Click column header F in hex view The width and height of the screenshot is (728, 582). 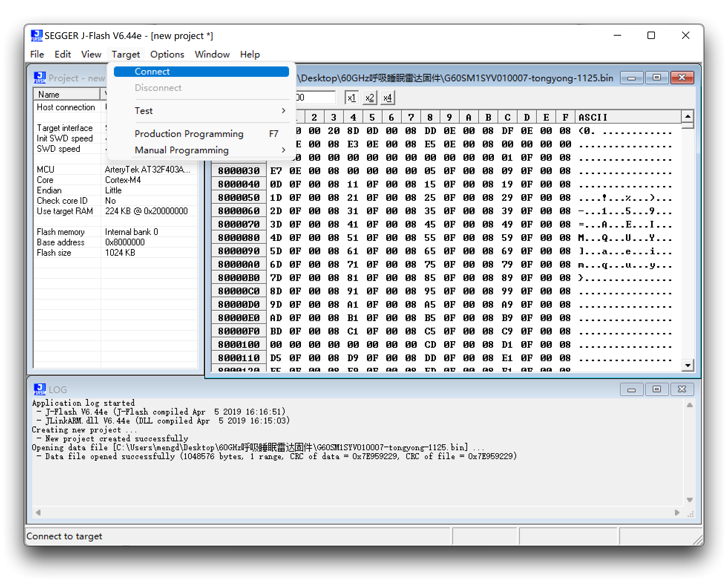pyautogui.click(x=565, y=117)
